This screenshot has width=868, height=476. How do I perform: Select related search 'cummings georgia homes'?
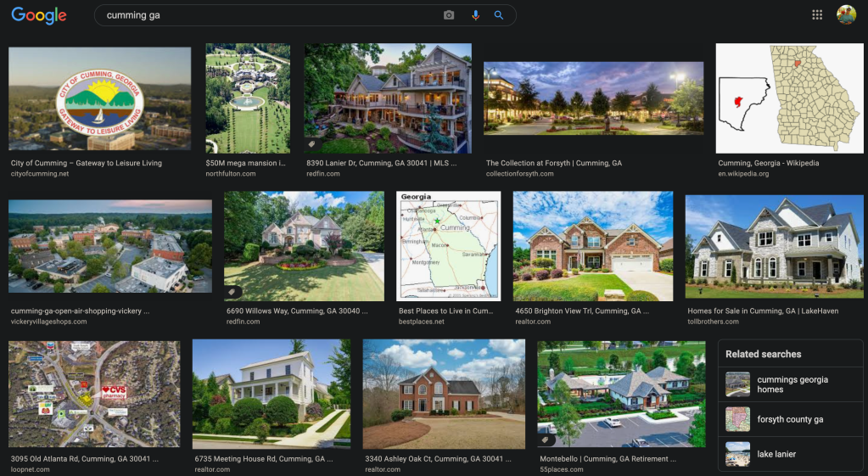click(792, 384)
